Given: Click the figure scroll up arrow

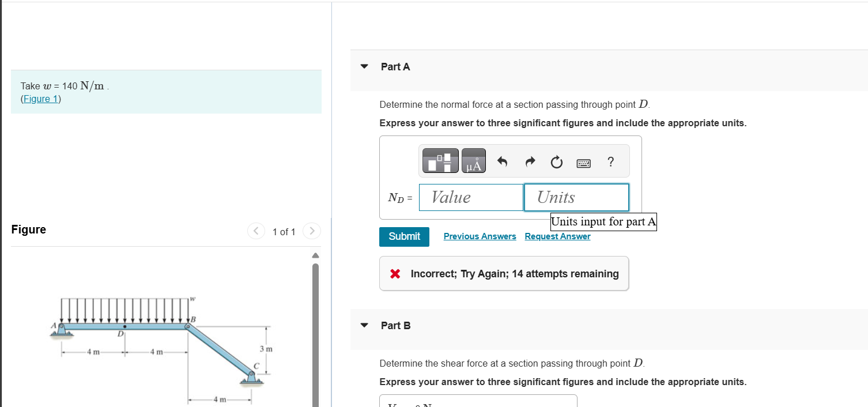Looking at the screenshot, I should click(315, 255).
